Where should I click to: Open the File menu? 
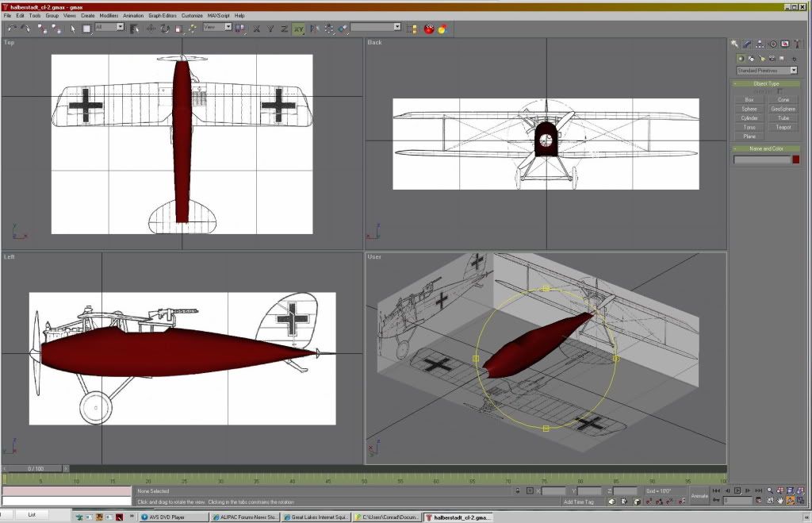(x=7, y=16)
